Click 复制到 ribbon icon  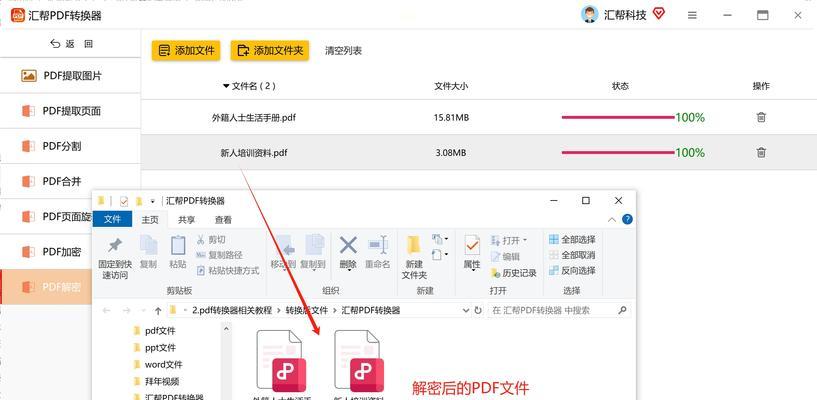314,245
